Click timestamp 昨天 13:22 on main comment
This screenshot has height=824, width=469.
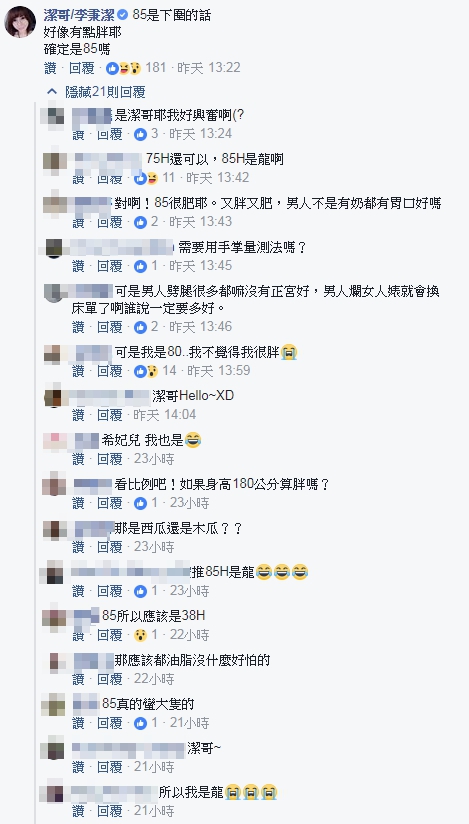click(x=209, y=68)
